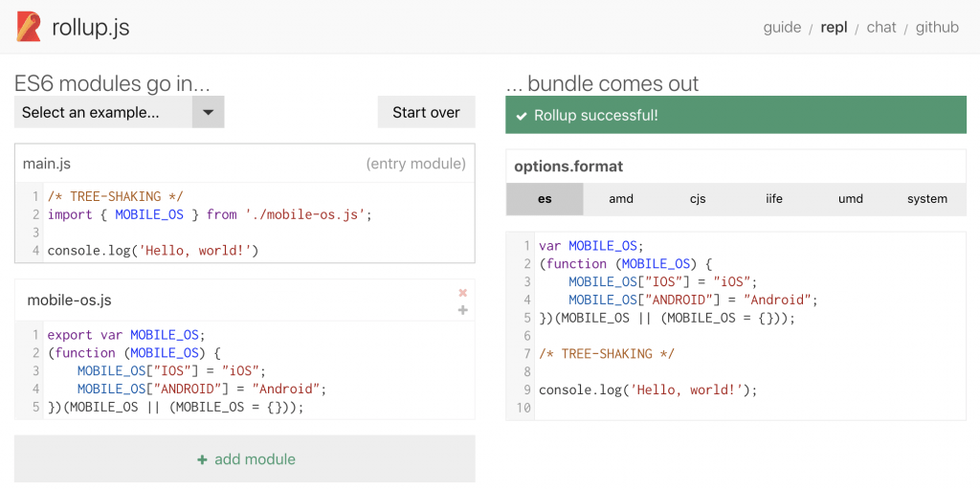Image resolution: width=980 pixels, height=490 pixels.
Task: Click the (entry module) label
Action: tap(415, 164)
